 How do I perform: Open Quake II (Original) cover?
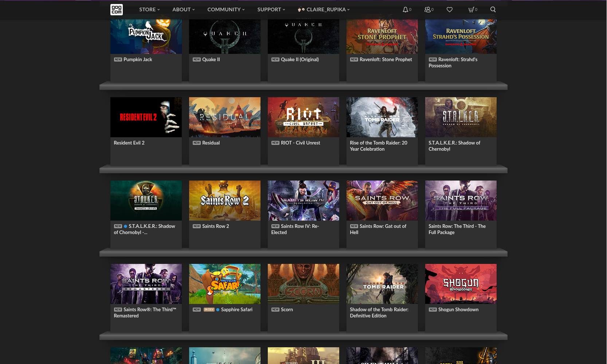[303, 36]
